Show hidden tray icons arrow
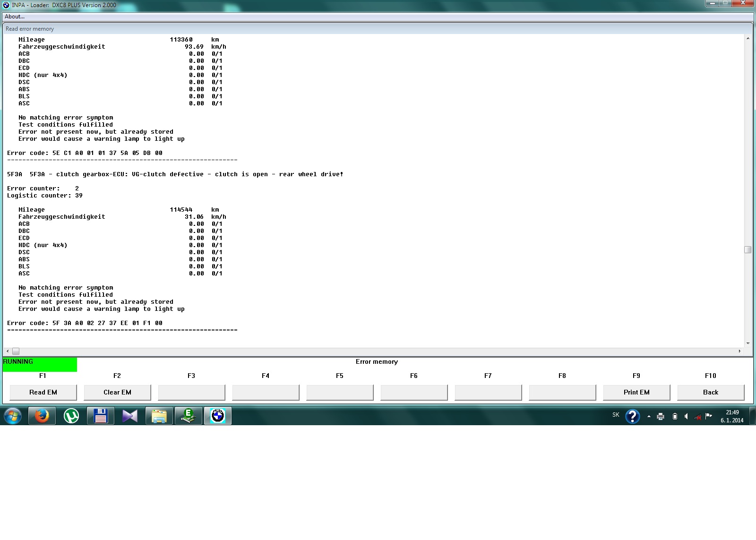 coord(649,416)
